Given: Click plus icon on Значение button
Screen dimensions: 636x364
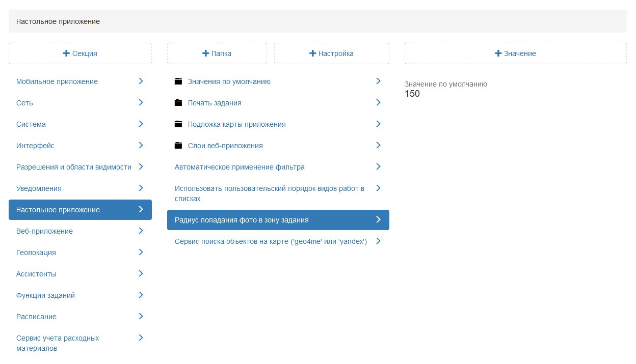Looking at the screenshot, I should tap(498, 53).
